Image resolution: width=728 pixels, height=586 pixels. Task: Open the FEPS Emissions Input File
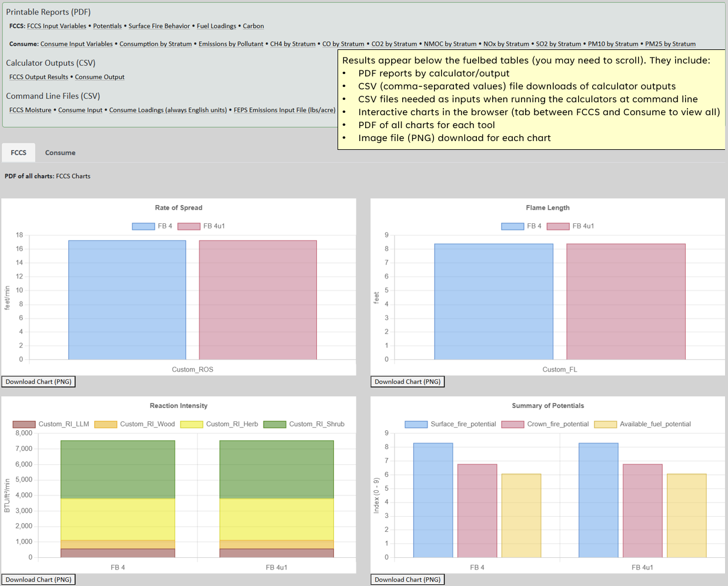[x=285, y=110]
